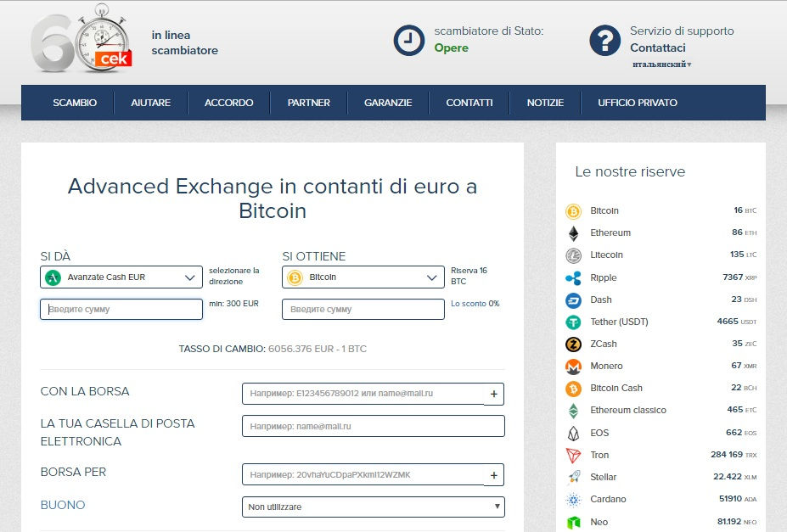Click the exchange rate 6056.376 EUR - 1 BTC
The width and height of the screenshot is (787, 532).
click(x=318, y=349)
